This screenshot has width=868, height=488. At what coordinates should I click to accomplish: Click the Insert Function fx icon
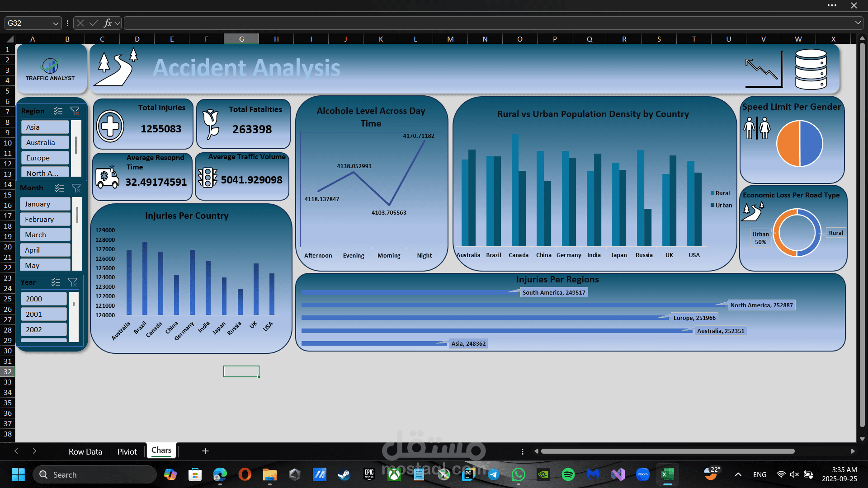pyautogui.click(x=108, y=23)
